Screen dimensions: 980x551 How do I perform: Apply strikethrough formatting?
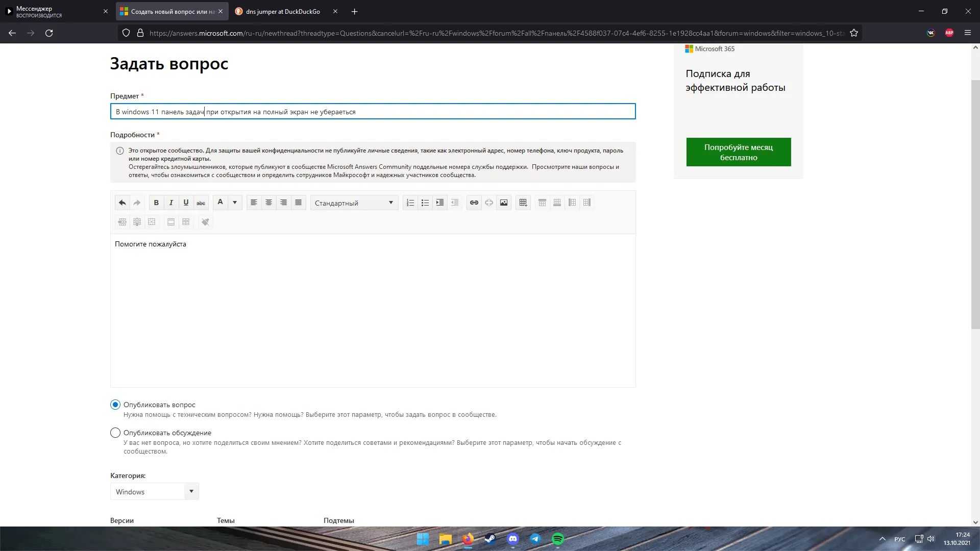coord(201,203)
